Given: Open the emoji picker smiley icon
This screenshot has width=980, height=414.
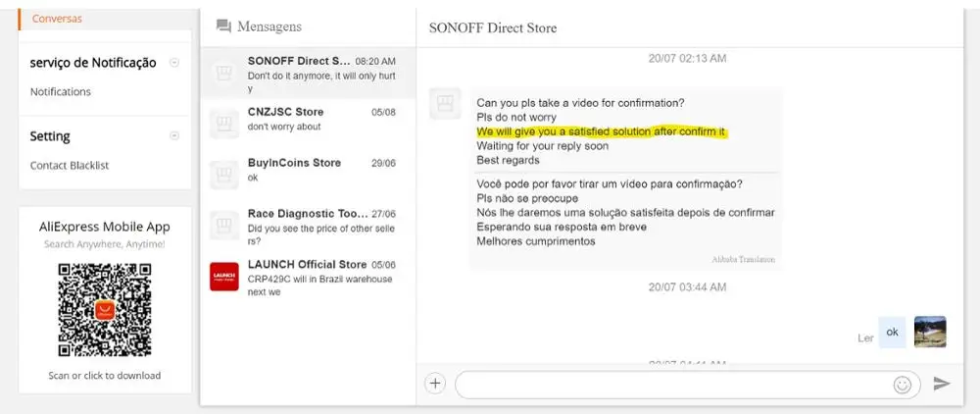Looking at the screenshot, I should click(902, 385).
